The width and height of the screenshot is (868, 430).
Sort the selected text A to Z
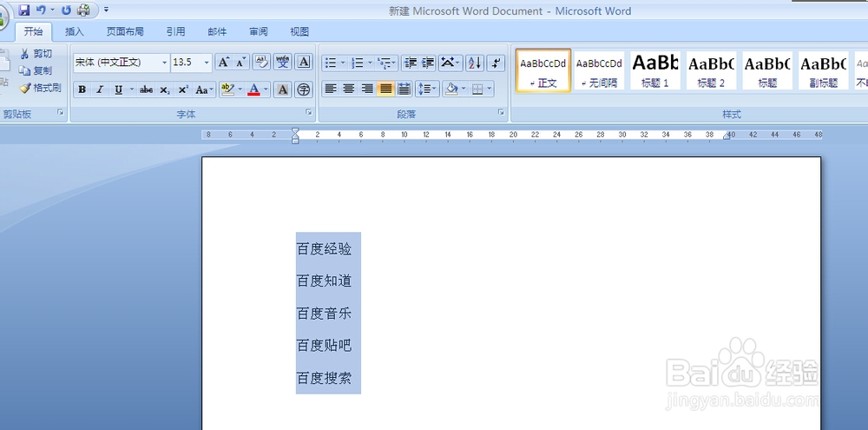(475, 63)
